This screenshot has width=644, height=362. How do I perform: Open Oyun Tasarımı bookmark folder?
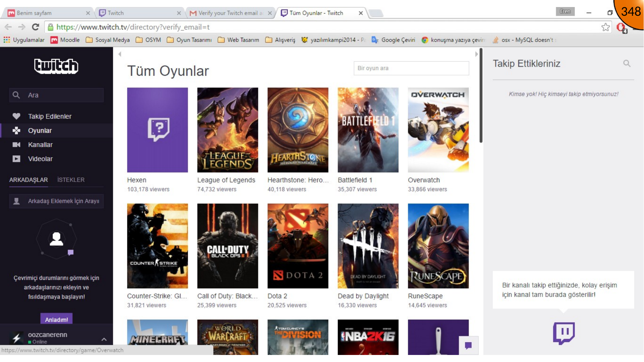(x=189, y=40)
